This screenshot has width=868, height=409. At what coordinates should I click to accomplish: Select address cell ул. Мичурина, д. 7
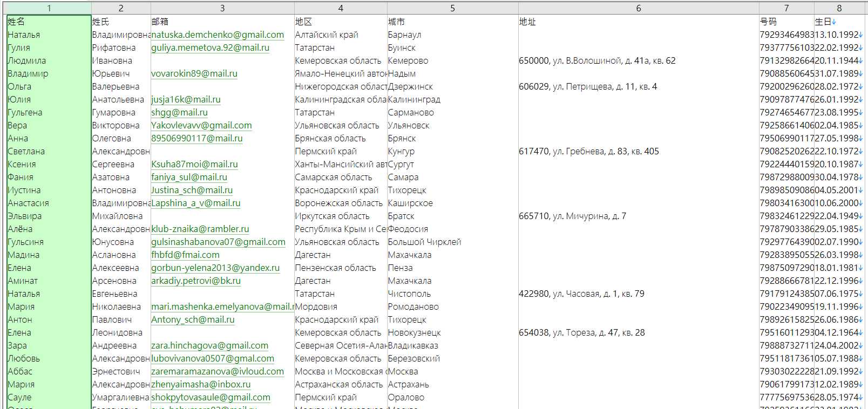tap(639, 216)
